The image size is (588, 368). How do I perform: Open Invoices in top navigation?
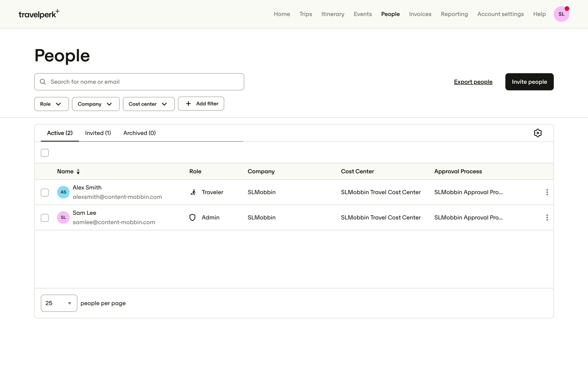pyautogui.click(x=420, y=14)
